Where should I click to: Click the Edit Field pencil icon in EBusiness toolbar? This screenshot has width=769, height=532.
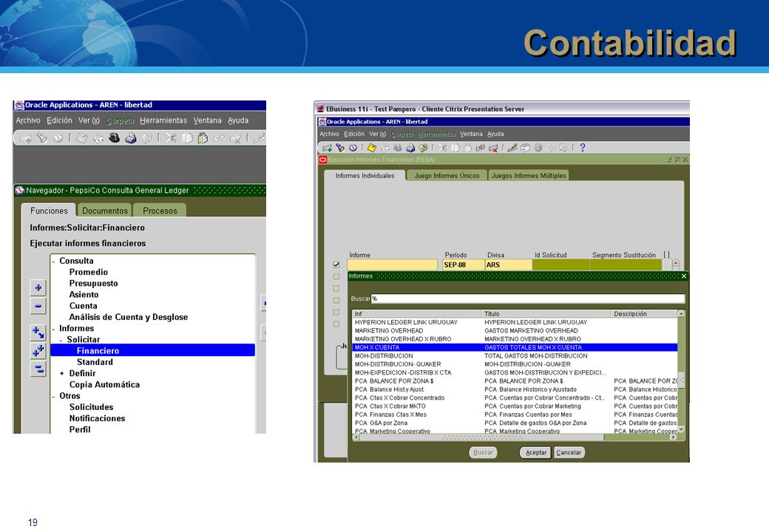[512, 148]
